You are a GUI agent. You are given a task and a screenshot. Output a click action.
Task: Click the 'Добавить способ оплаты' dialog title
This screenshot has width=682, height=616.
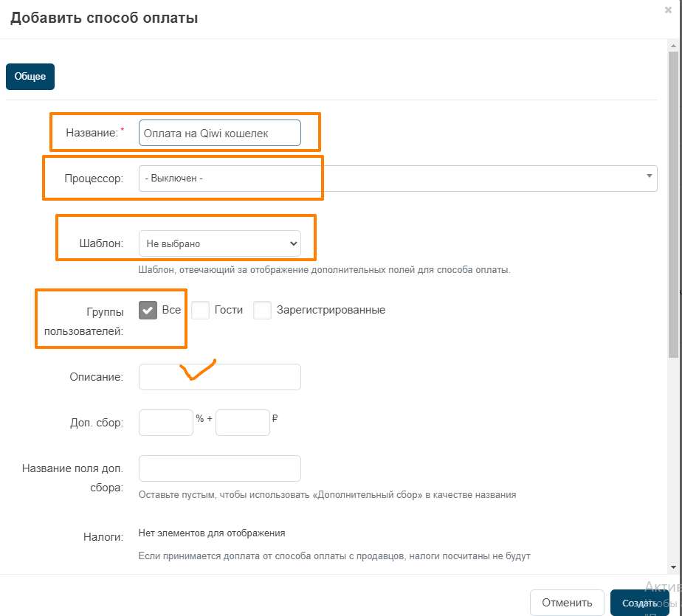coord(104,18)
